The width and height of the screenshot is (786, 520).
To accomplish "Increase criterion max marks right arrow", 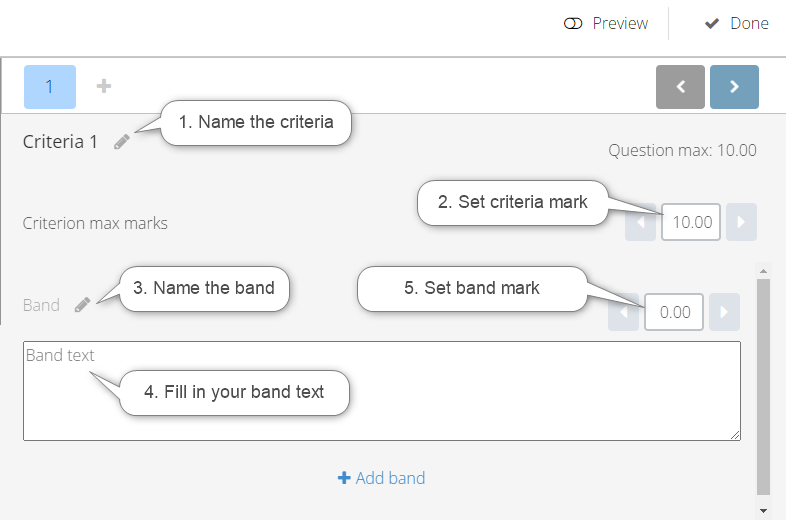I will click(x=741, y=222).
